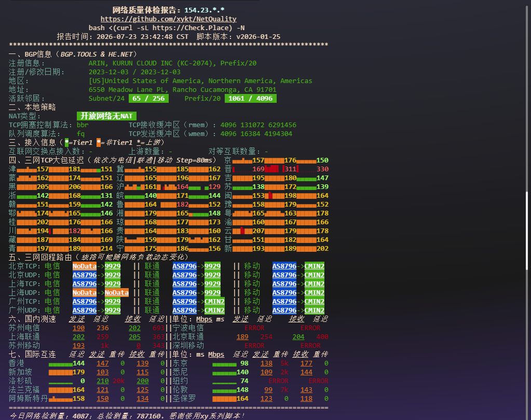Click the 阿姆斯特丹 send speed '150'
Viewport: 531px width, 420px height.
[x=103, y=398]
